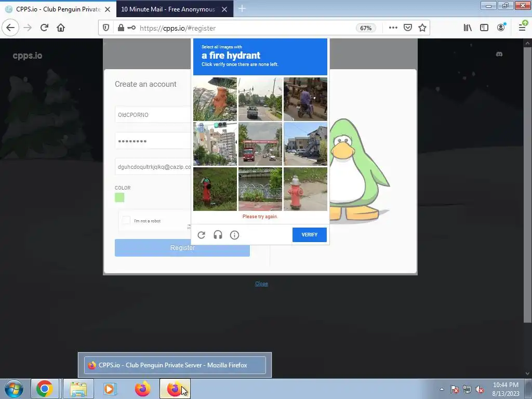Image resolution: width=532 pixels, height=399 pixels.
Task: Save page to Pocket icon
Action: 407,28
